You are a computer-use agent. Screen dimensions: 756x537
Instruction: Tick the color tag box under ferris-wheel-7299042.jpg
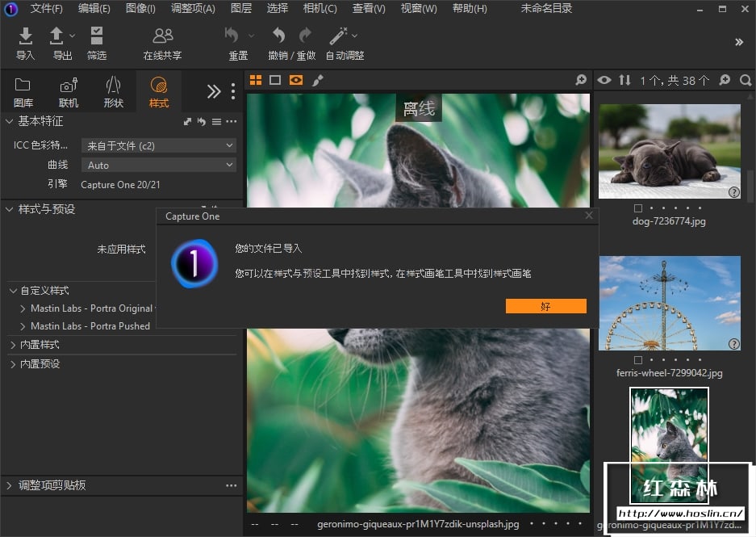(638, 360)
